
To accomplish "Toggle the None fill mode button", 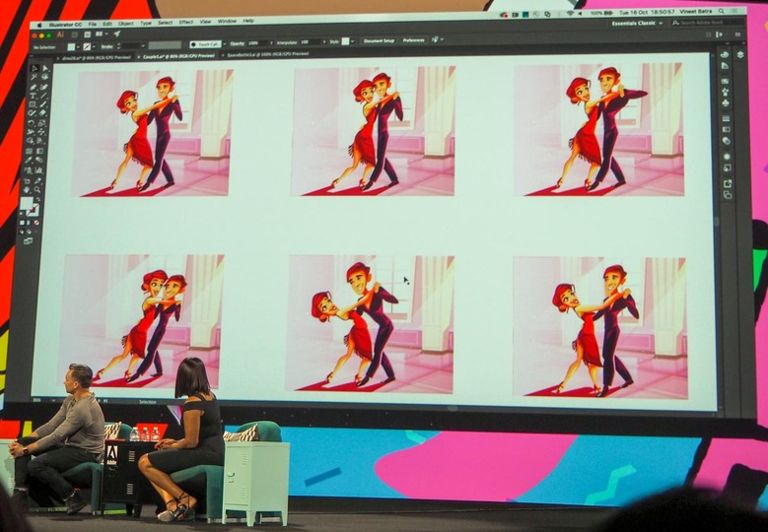I will click(36, 223).
